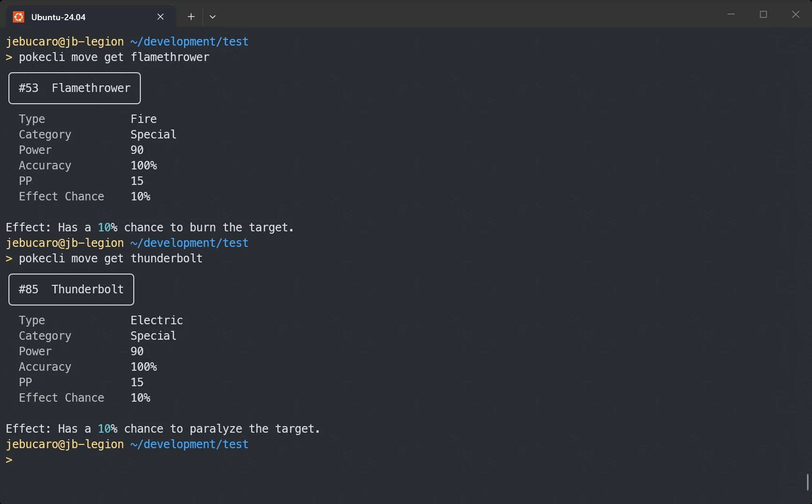
Task: Close the Ubuntu-24.04 tab
Action: coord(160,16)
